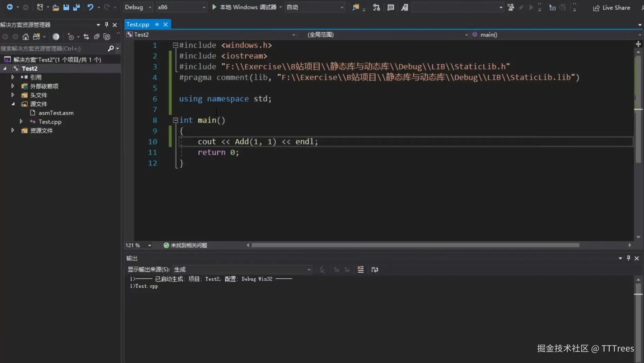Click the Home icon in Solution Explorer
Image resolution: width=644 pixels, height=363 pixels.
[26, 37]
